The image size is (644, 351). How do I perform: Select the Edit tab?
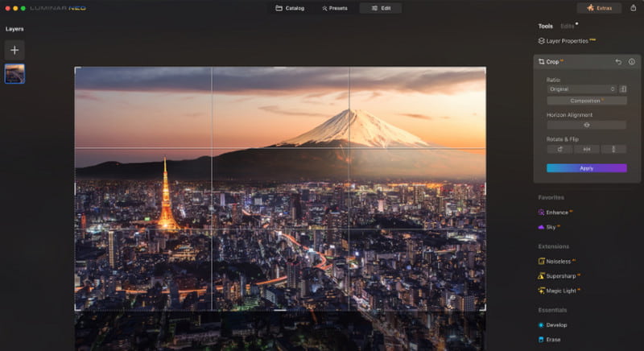pyautogui.click(x=381, y=8)
